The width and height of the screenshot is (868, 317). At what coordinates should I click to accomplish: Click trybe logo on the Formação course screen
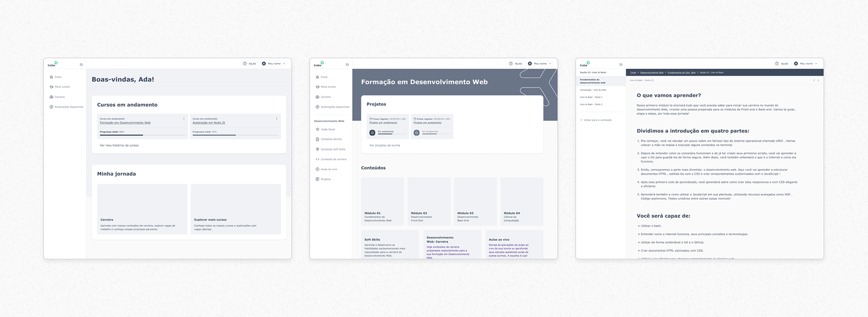(319, 64)
